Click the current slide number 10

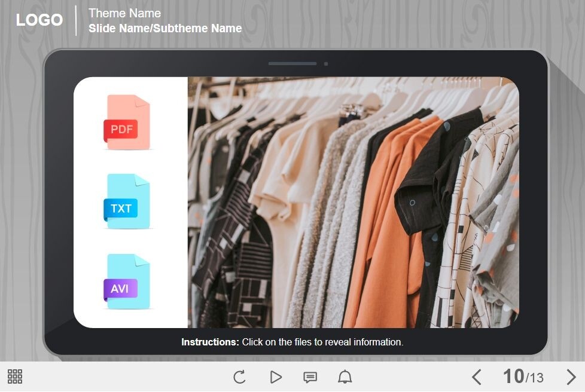click(513, 376)
